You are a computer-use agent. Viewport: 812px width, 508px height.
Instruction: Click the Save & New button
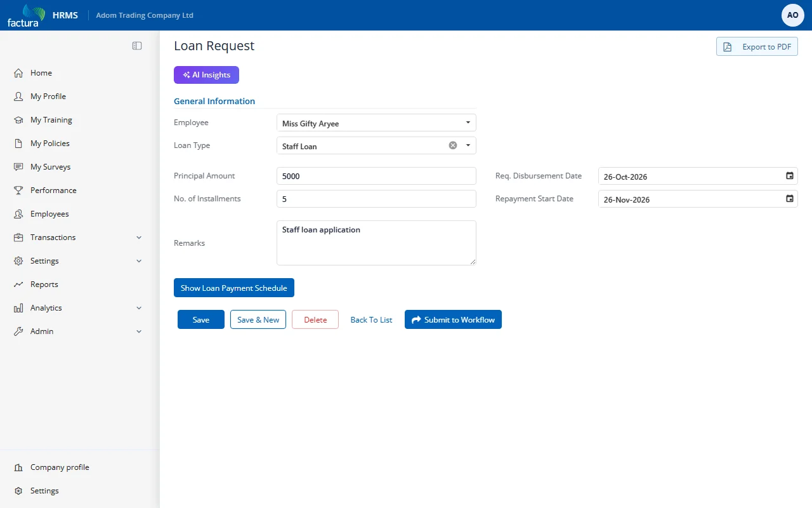[x=258, y=319]
